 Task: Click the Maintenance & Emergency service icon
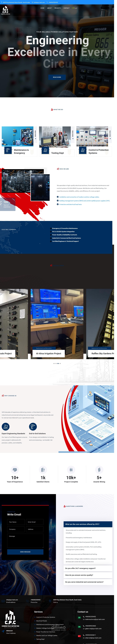coord(8,150)
